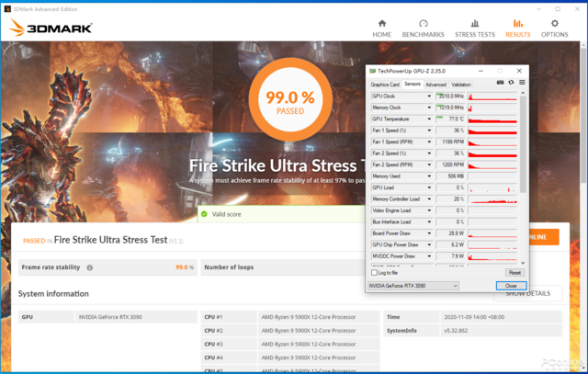Enable Log to file checkbox
The image size is (588, 374).
(374, 273)
